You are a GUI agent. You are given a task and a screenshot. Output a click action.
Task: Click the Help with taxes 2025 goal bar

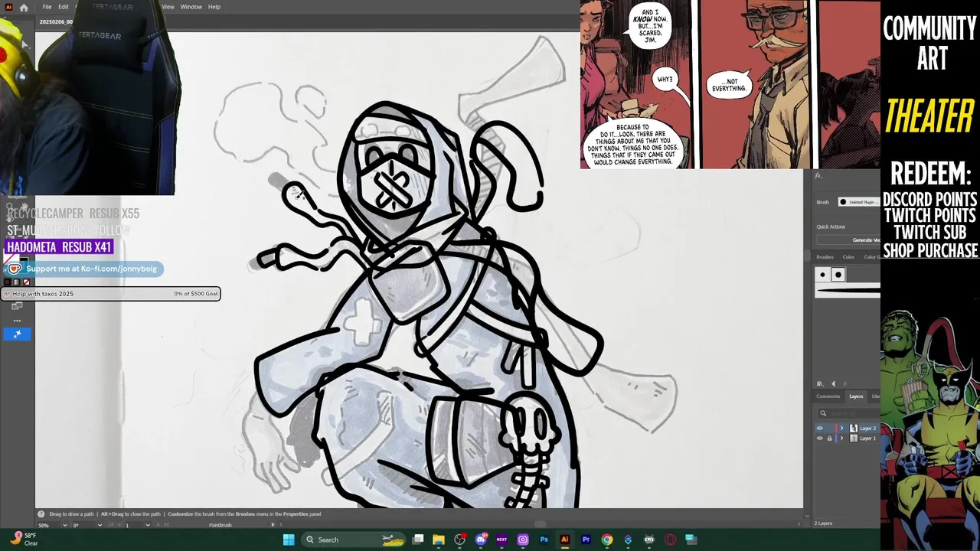click(110, 294)
